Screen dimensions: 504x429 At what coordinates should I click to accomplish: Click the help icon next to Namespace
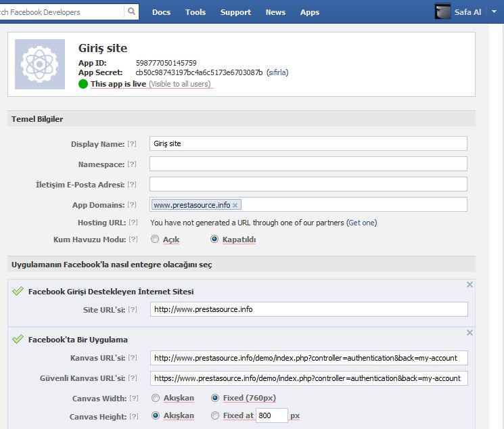(x=132, y=164)
